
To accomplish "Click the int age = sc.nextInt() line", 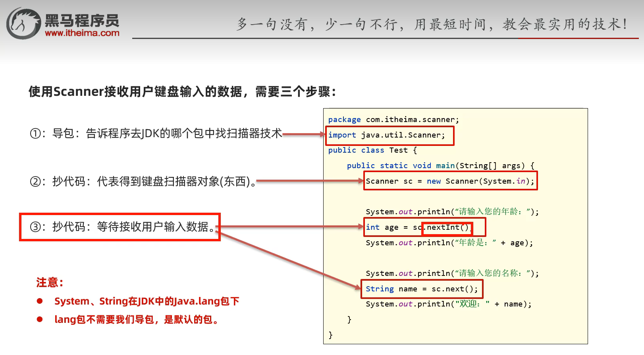I will tap(418, 227).
